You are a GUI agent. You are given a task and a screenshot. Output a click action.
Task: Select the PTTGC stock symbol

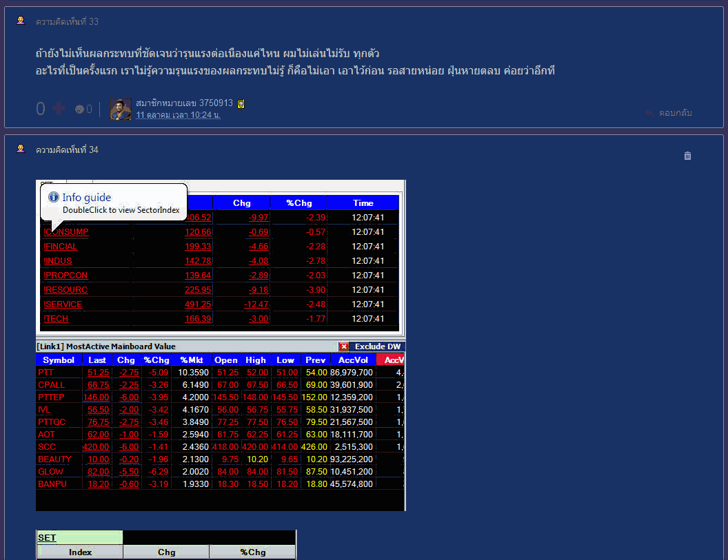(52, 422)
